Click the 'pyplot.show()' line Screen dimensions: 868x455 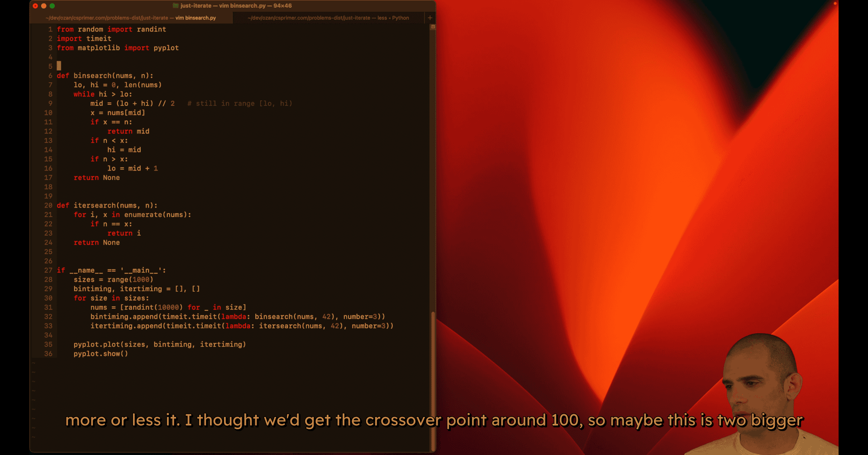point(100,354)
